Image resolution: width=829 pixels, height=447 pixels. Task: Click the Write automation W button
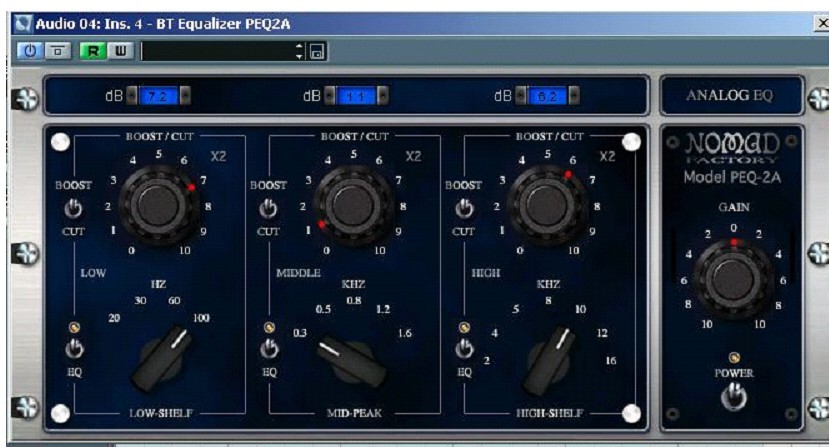point(120,50)
